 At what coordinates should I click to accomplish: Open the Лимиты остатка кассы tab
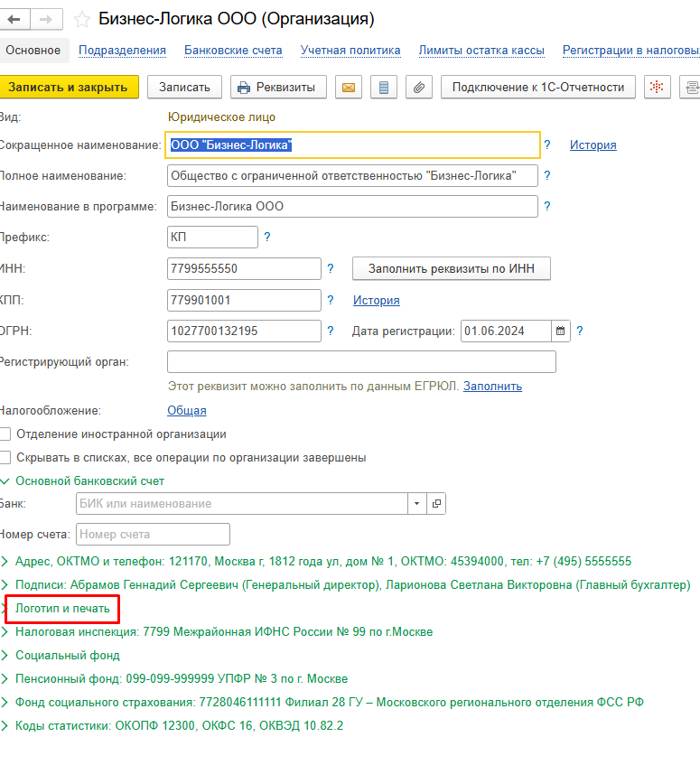481,51
